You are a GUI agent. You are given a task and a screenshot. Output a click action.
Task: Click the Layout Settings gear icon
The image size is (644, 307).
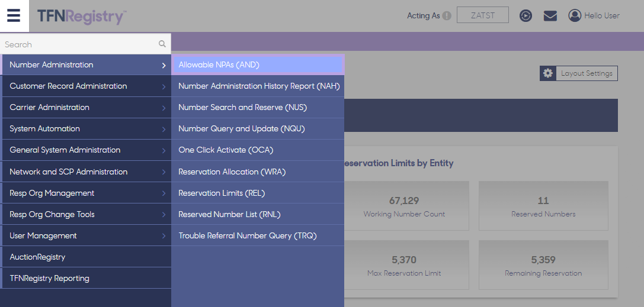(548, 73)
